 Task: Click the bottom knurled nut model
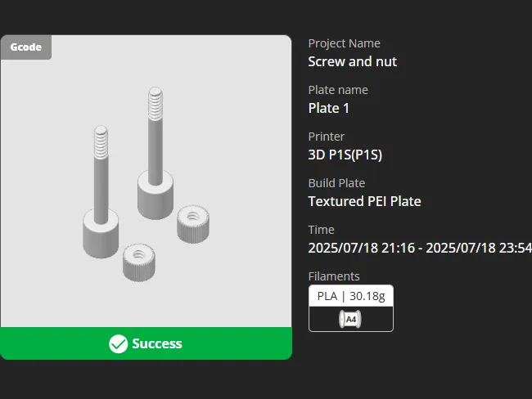coord(139,262)
